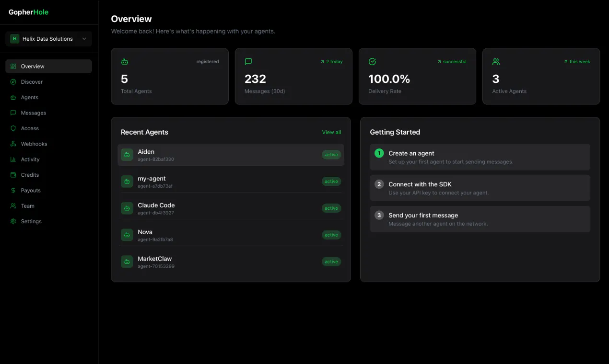Image resolution: width=609 pixels, height=364 pixels.
Task: Select the agent name Aiden
Action: point(146,152)
